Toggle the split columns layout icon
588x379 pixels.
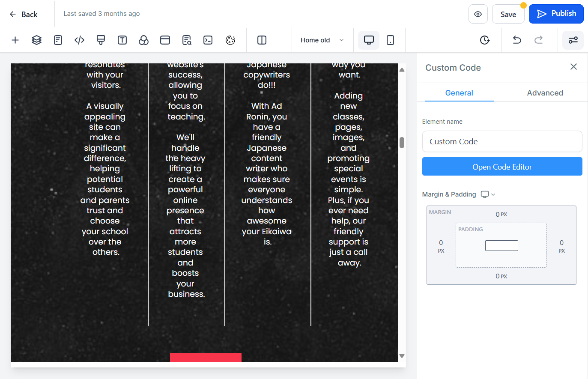pyautogui.click(x=262, y=40)
